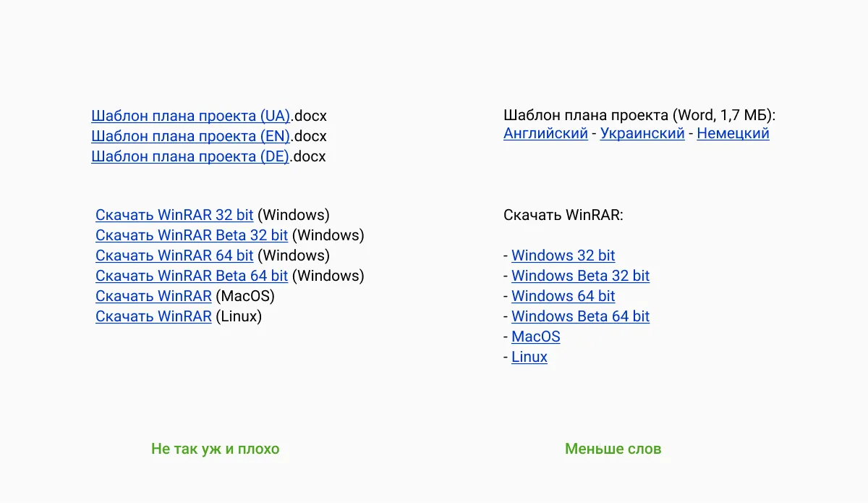Click the green caption Меньше слов
Viewport: 868px width, 503px height.
(x=613, y=449)
